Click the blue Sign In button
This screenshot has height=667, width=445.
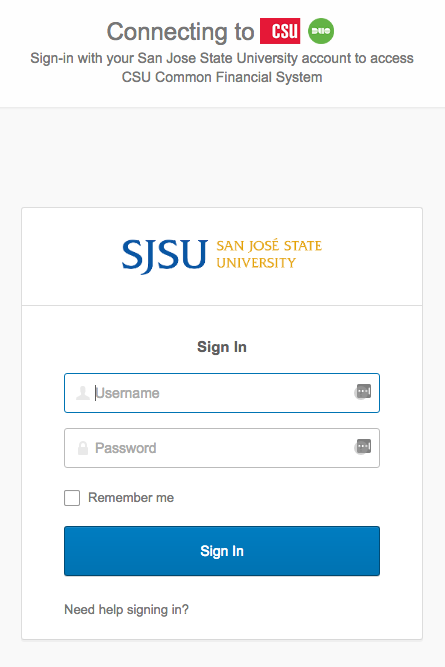(222, 551)
